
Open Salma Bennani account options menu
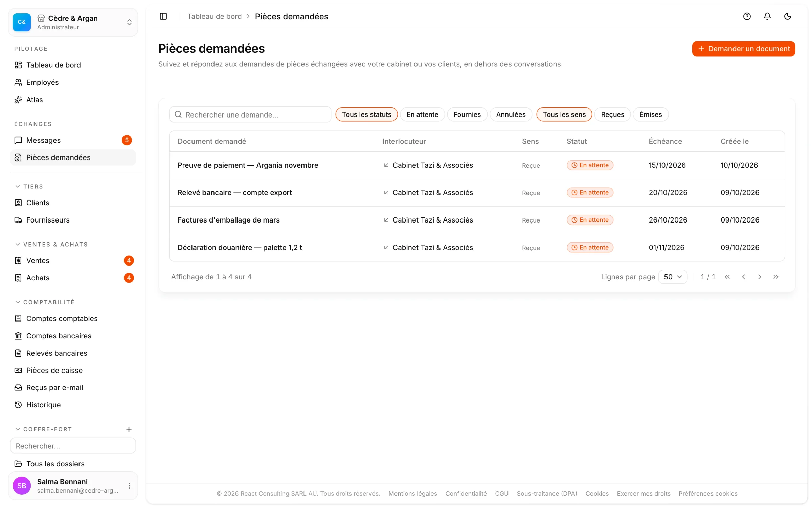(x=129, y=486)
